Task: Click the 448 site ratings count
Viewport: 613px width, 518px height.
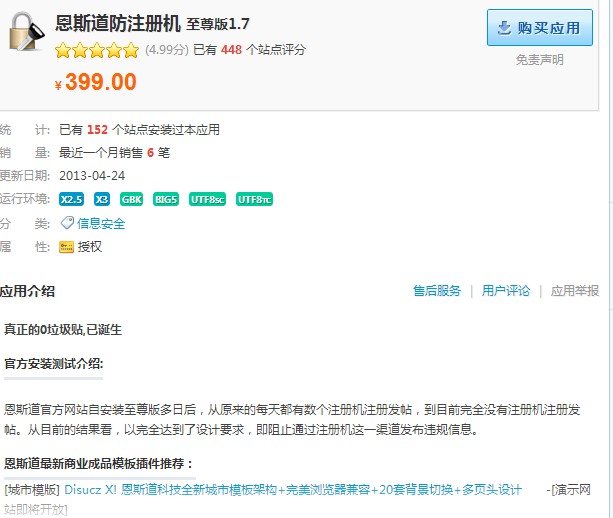Action: pyautogui.click(x=231, y=50)
